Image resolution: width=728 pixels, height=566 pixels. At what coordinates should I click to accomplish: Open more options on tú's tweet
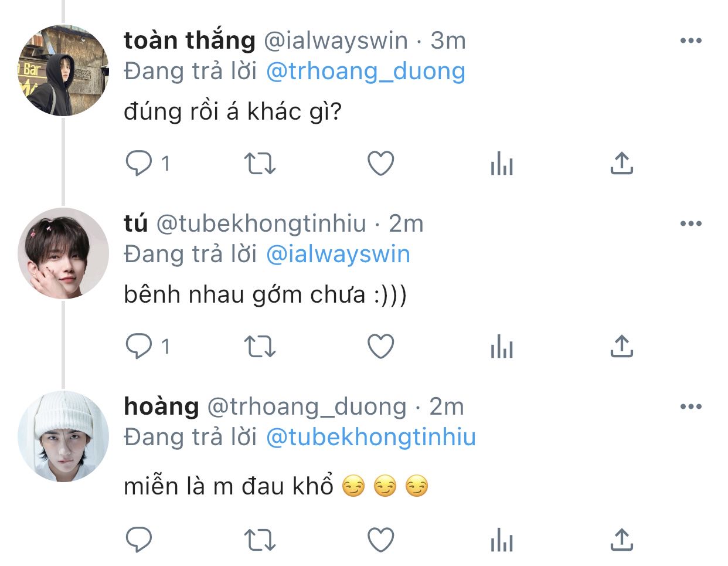point(690,223)
